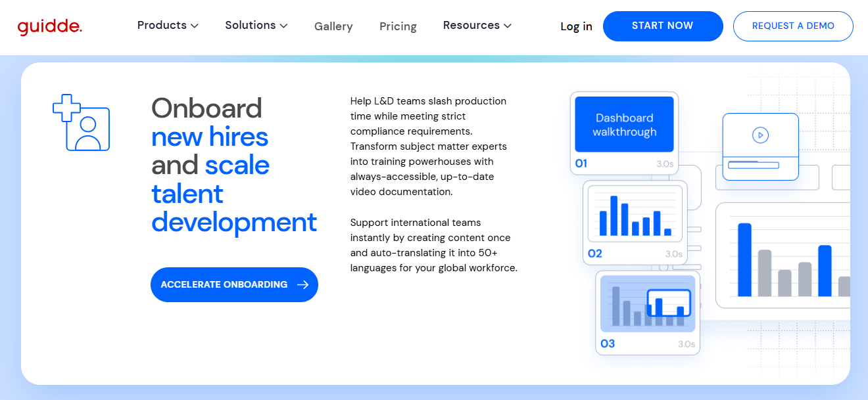The image size is (868, 400).
Task: Click the large bar chart illustration
Action: [783, 255]
